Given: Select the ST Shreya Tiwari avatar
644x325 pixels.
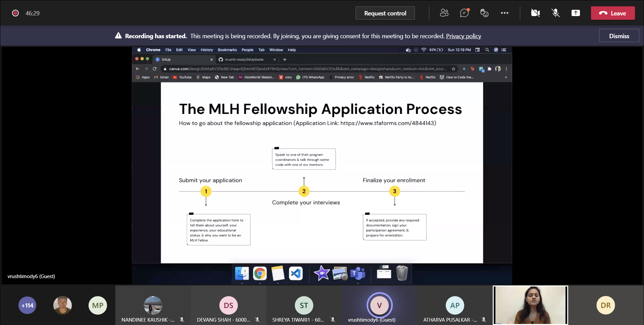Looking at the screenshot, I should coord(304,305).
